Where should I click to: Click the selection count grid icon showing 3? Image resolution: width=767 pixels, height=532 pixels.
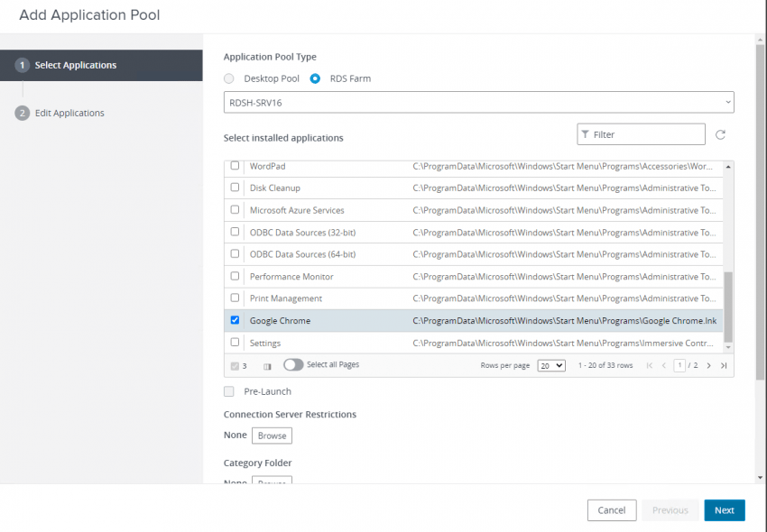[x=235, y=365]
